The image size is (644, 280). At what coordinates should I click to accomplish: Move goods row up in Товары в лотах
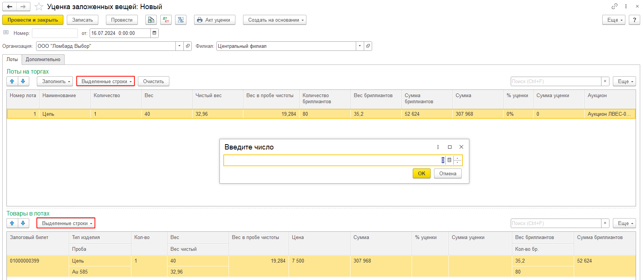tap(12, 223)
